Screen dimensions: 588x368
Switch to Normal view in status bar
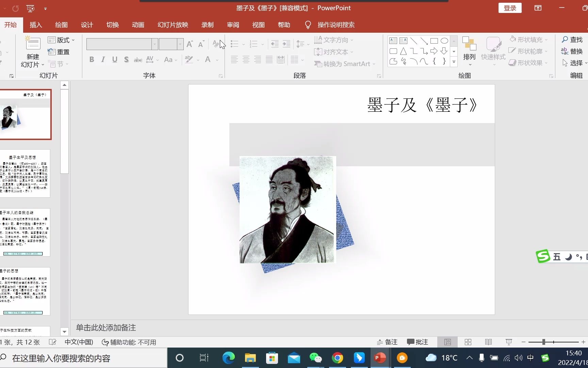(447, 342)
